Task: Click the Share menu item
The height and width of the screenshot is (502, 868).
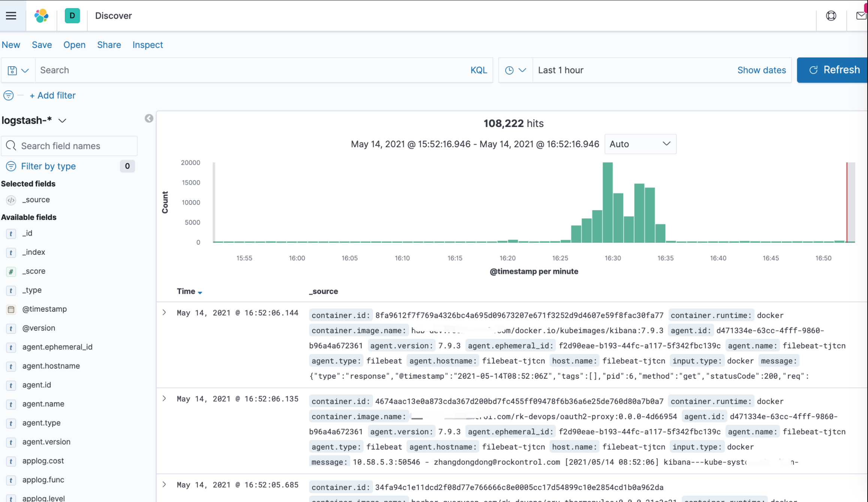Action: pos(109,45)
